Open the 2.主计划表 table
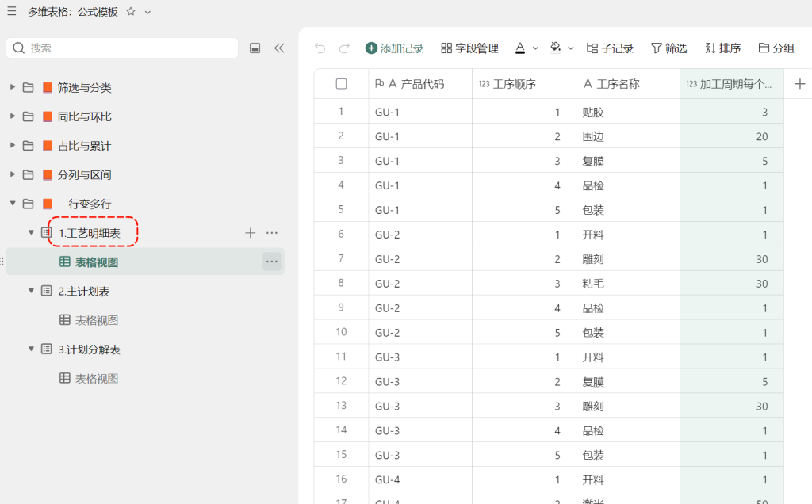Viewport: 812px width, 504px height. pos(84,292)
